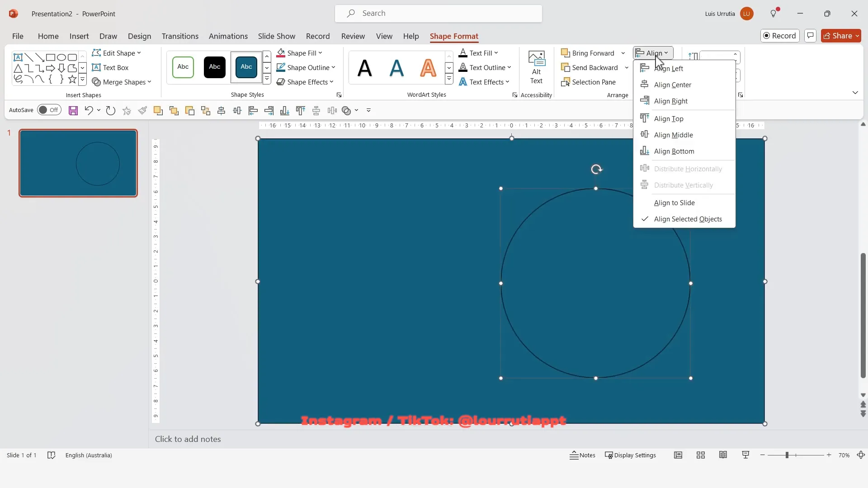Screen dimensions: 868x488
Task: Open Text Fill dropdown
Action: tap(478, 53)
